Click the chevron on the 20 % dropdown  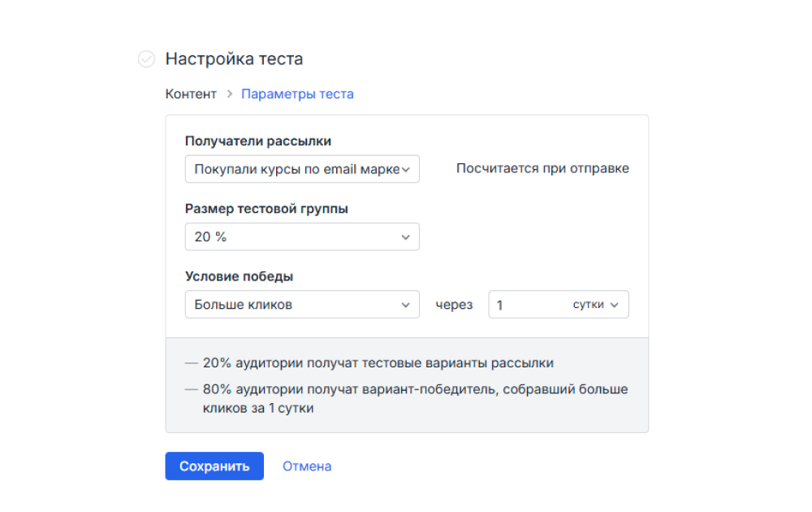[x=406, y=236]
